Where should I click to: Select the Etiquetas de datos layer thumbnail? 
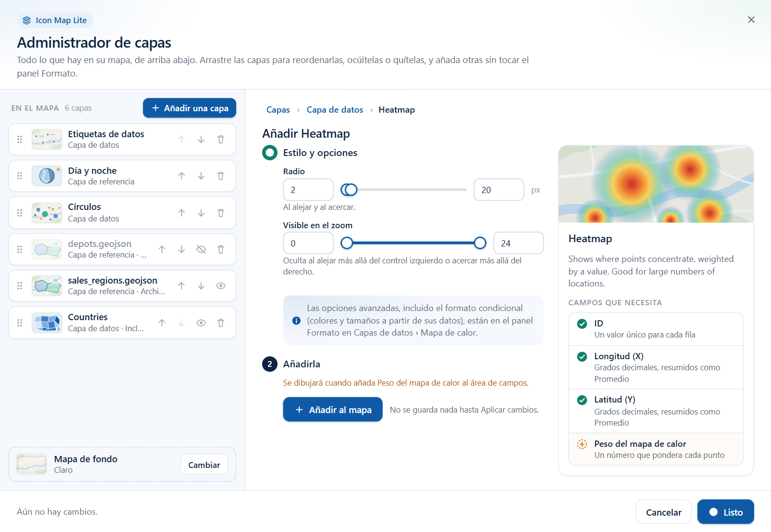(47, 140)
